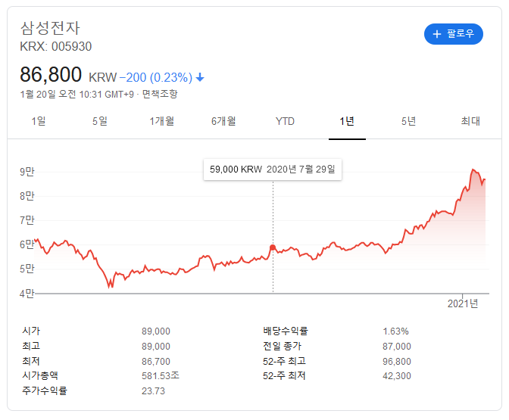The image size is (509, 420).
Task: Switch chart to YTD
Action: tap(285, 121)
